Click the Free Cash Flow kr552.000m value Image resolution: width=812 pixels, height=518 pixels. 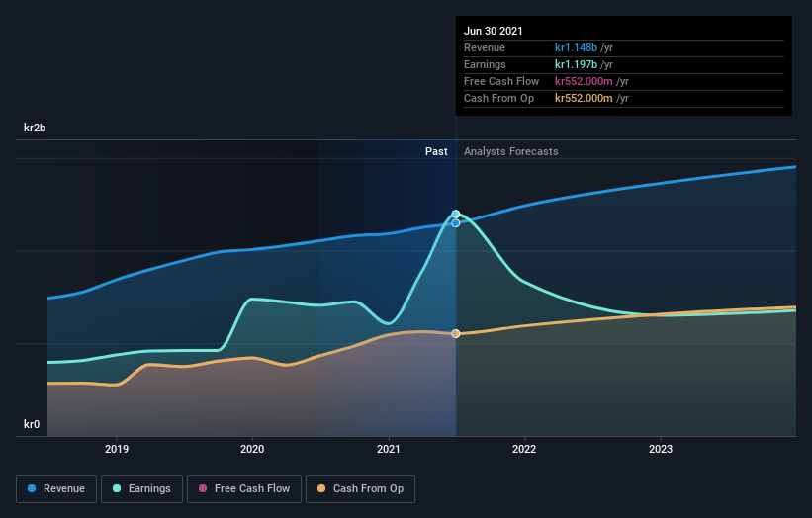(584, 81)
